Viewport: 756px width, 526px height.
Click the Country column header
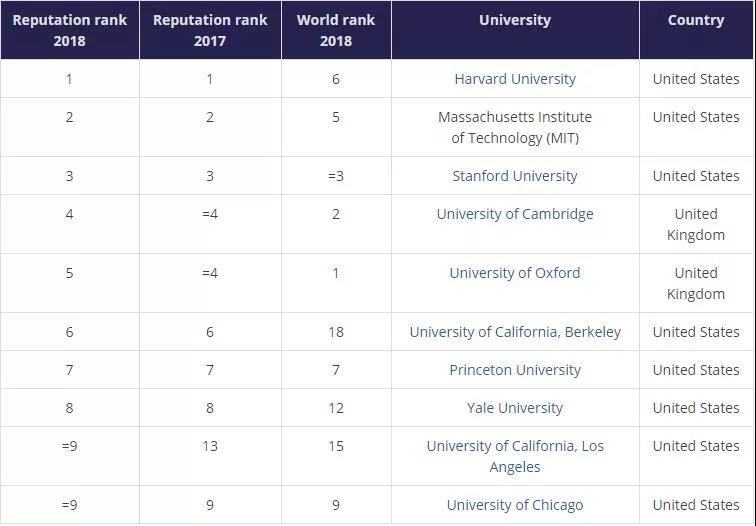(x=696, y=20)
